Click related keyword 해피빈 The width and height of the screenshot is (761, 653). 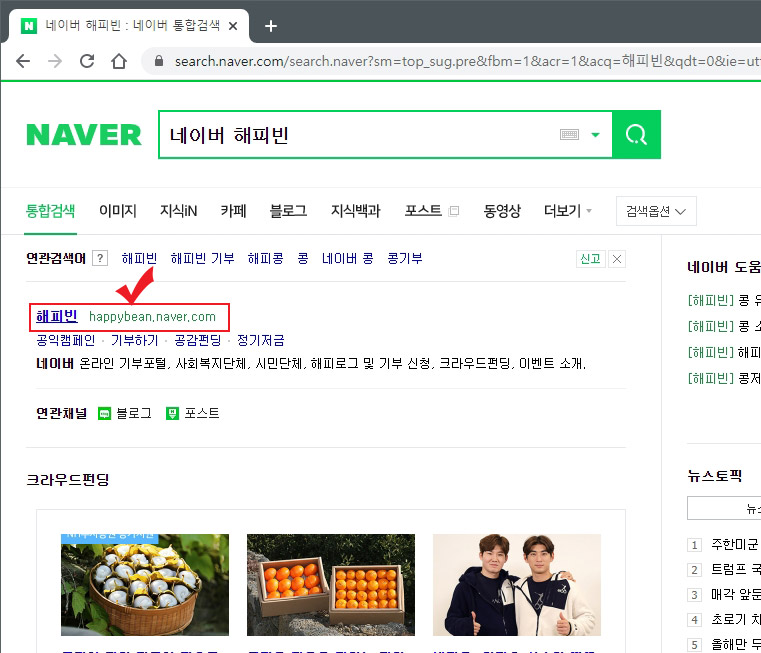coord(139,258)
